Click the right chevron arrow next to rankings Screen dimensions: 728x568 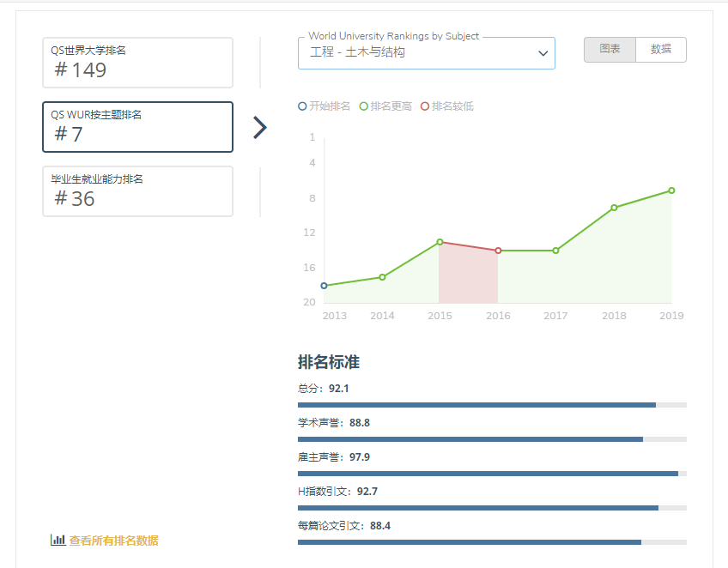(x=260, y=128)
